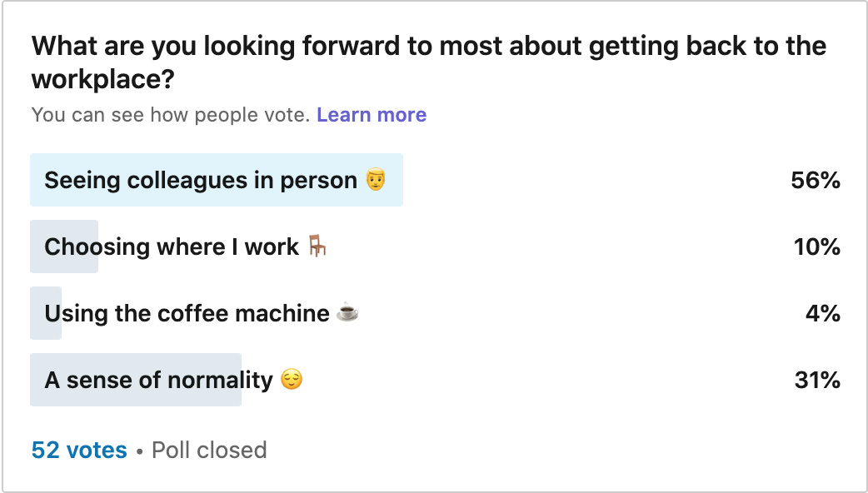Select the Choosing where I work option
This screenshot has height=493, width=868.
click(x=435, y=246)
